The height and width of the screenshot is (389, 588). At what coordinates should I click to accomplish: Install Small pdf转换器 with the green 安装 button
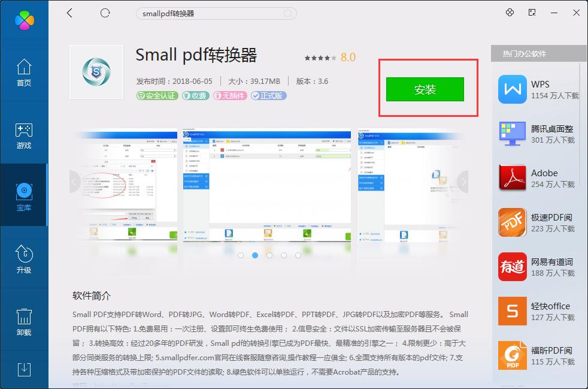point(425,89)
